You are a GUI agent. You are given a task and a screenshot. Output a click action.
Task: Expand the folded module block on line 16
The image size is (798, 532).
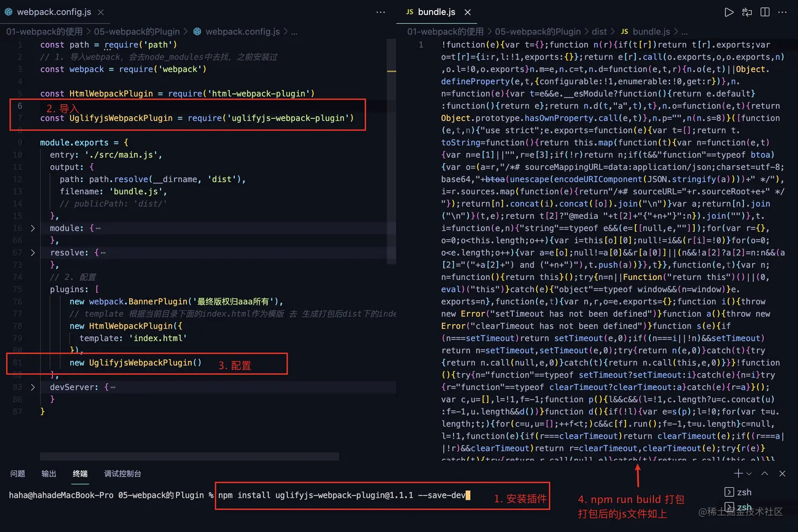point(33,228)
